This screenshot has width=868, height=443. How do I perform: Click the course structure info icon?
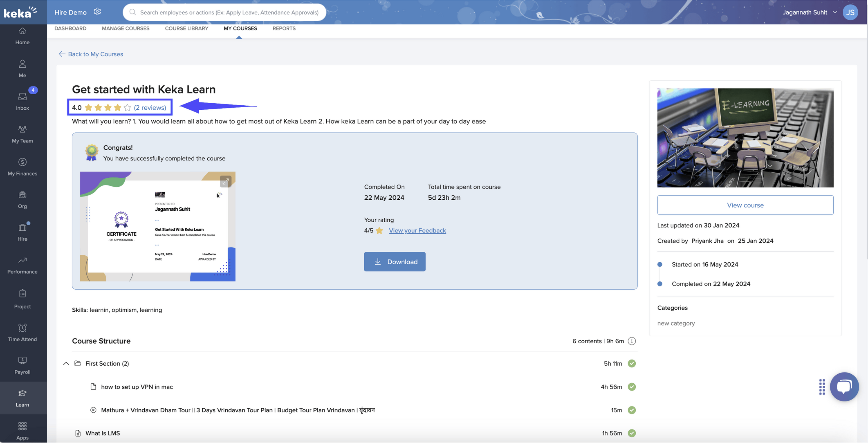[x=632, y=341]
